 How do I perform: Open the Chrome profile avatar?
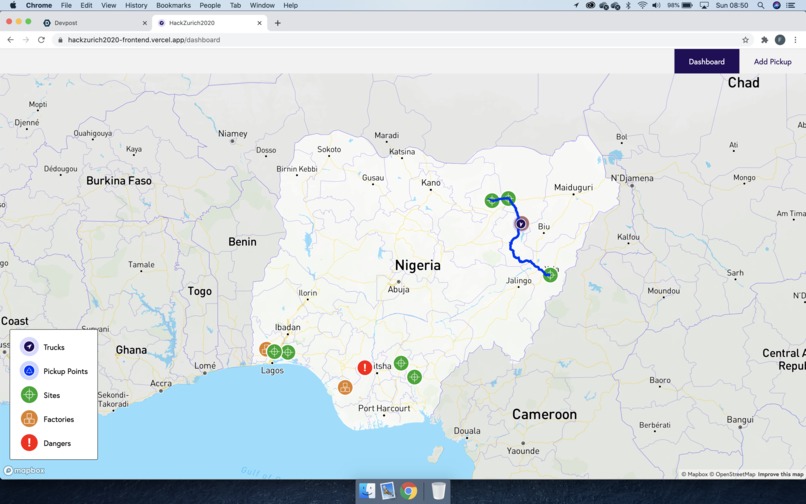pos(780,40)
